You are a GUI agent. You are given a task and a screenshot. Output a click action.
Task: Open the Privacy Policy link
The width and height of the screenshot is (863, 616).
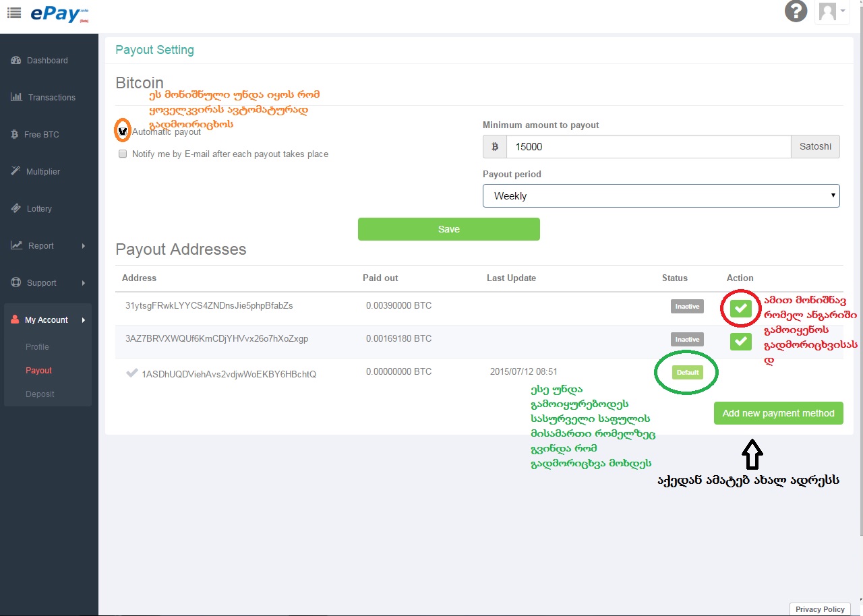pyautogui.click(x=820, y=609)
